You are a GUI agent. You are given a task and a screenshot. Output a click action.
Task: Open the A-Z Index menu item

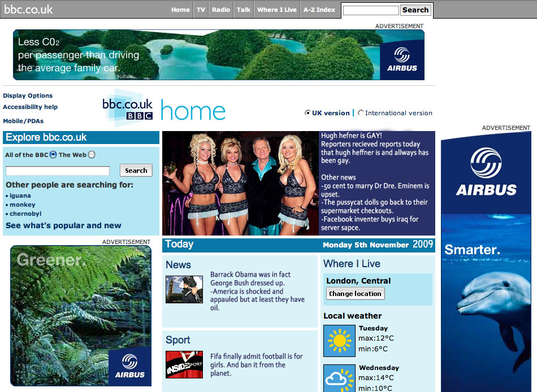tap(320, 10)
